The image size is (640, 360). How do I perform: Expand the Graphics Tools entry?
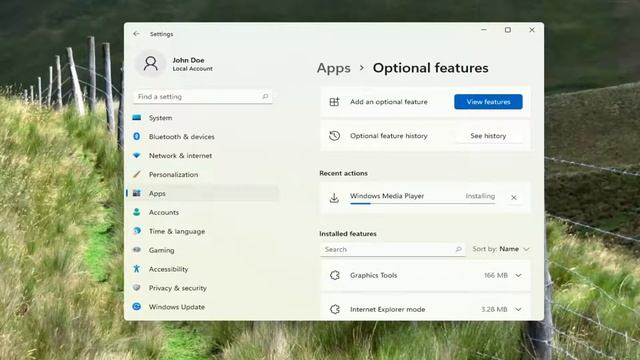point(518,276)
